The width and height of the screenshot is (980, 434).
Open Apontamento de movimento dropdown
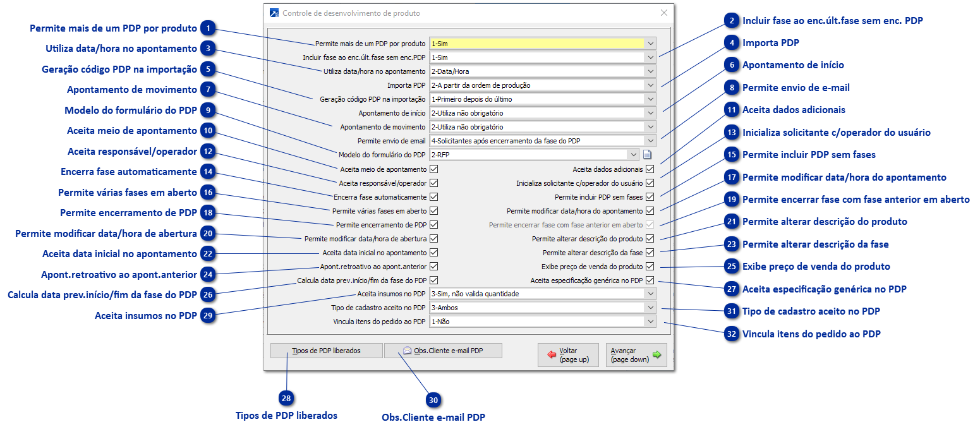[651, 127]
